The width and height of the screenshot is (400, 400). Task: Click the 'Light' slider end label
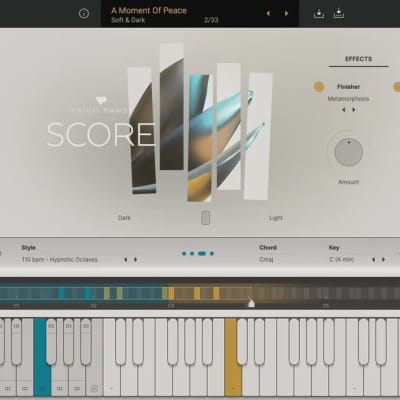pyautogui.click(x=276, y=218)
